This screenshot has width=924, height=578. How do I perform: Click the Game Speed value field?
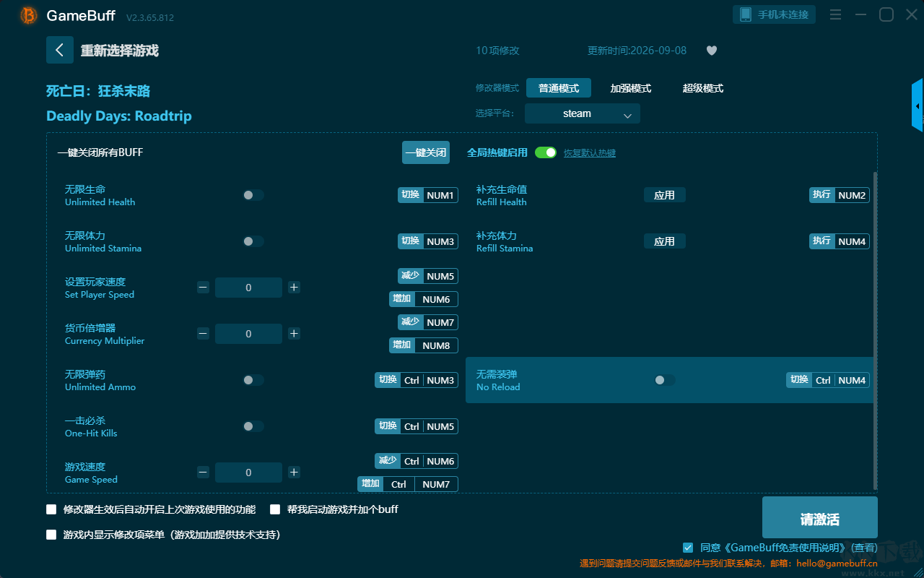(248, 473)
